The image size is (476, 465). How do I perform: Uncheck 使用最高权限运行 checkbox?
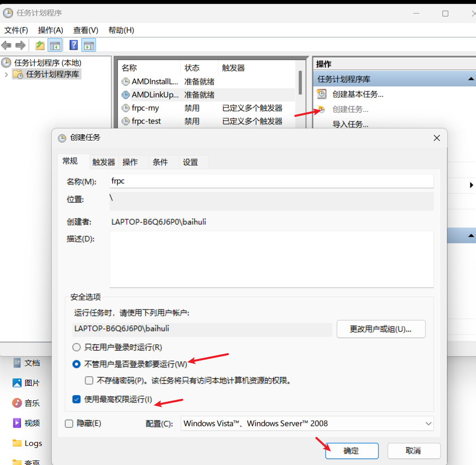click(76, 399)
